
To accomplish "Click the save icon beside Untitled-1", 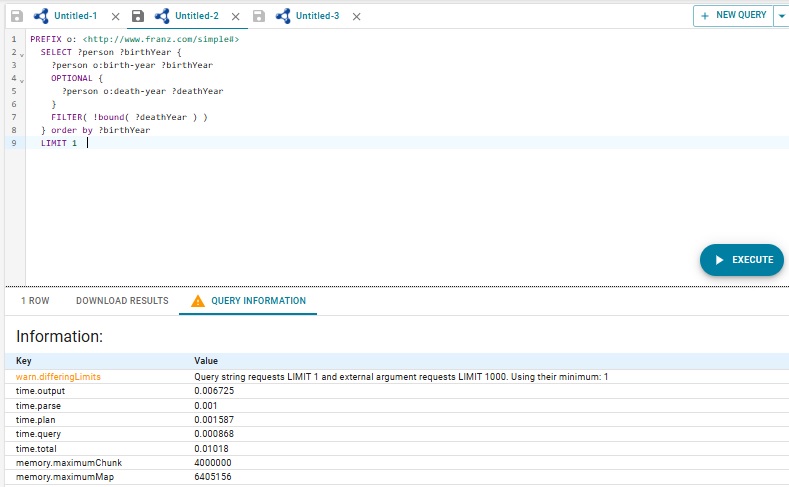I will [x=16, y=17].
